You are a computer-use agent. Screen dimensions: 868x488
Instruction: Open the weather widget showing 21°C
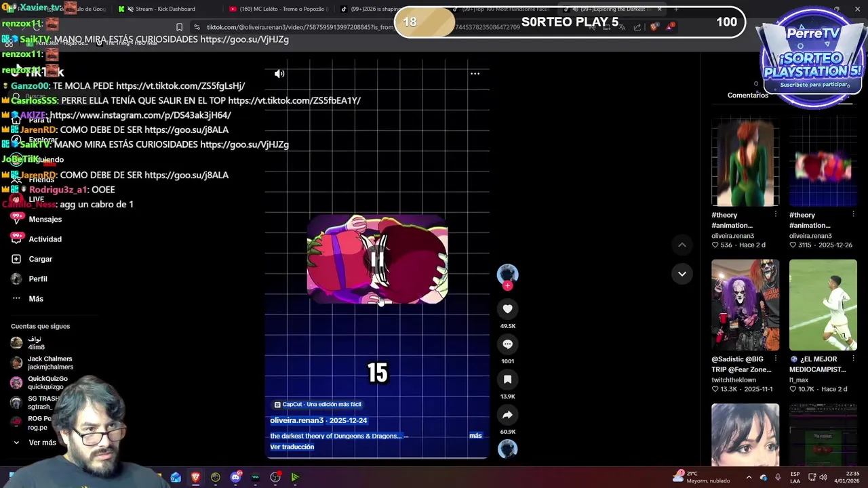pos(701,476)
